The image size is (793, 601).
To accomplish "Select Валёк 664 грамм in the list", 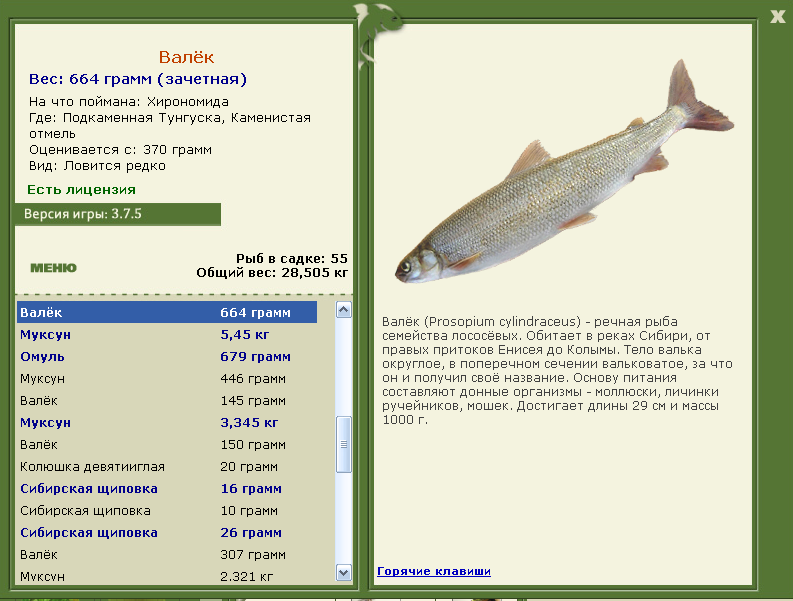I will tap(167, 313).
